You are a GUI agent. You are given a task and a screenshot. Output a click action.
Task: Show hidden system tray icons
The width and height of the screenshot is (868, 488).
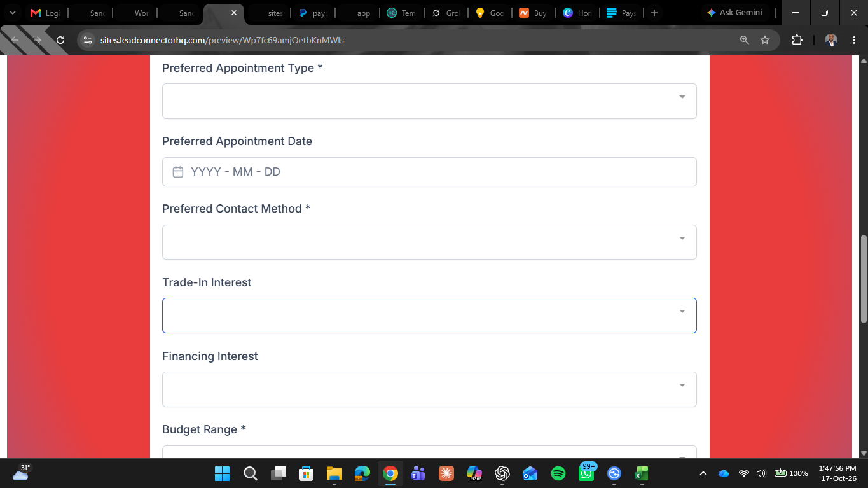coord(703,473)
